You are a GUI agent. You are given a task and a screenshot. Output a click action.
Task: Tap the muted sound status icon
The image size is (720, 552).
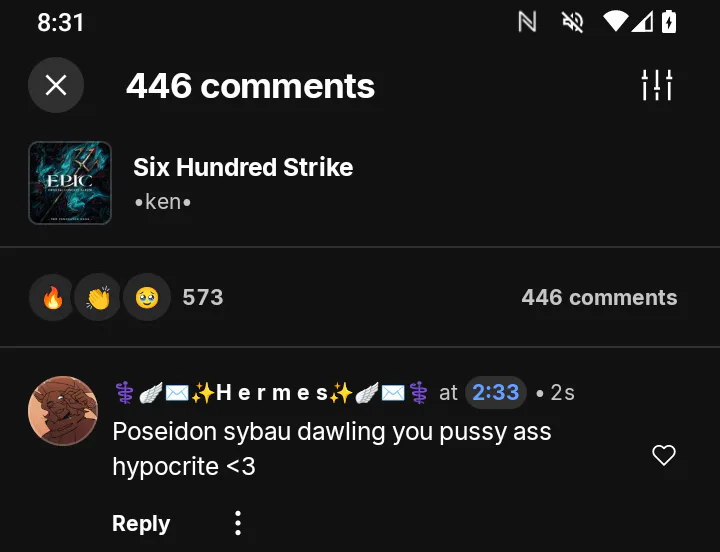(x=573, y=22)
